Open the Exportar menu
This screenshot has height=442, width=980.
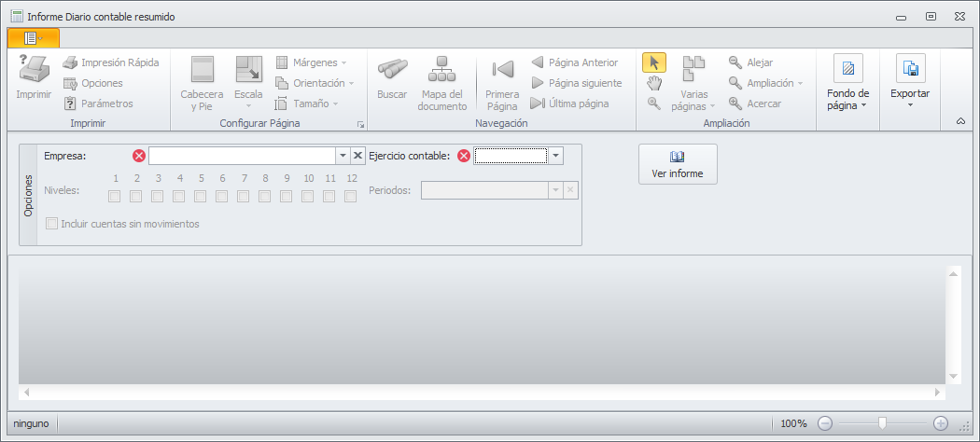[x=910, y=81]
